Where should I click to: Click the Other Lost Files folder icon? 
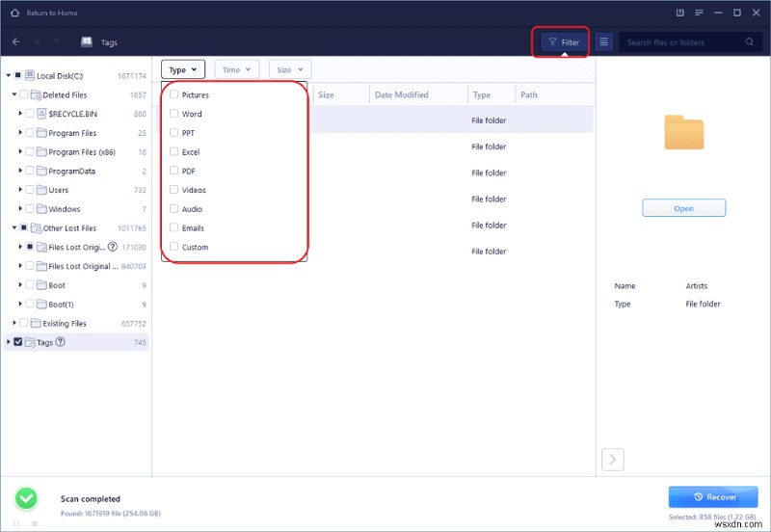pyautogui.click(x=36, y=228)
